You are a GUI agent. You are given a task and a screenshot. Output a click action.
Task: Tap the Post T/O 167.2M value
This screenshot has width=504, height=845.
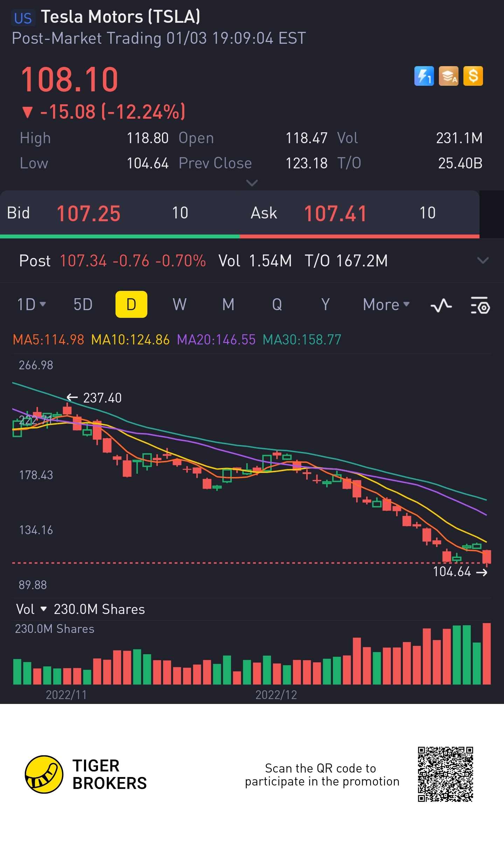coord(362,261)
